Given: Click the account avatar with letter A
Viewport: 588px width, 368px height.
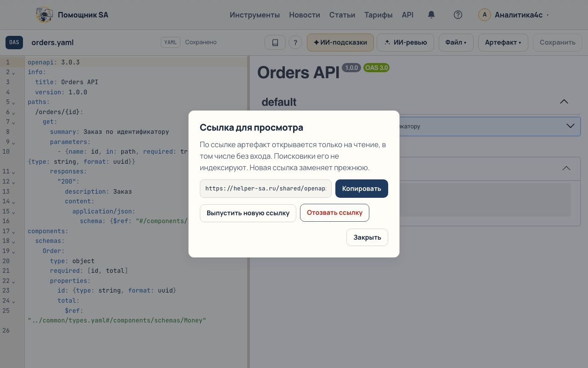Looking at the screenshot, I should pos(485,15).
